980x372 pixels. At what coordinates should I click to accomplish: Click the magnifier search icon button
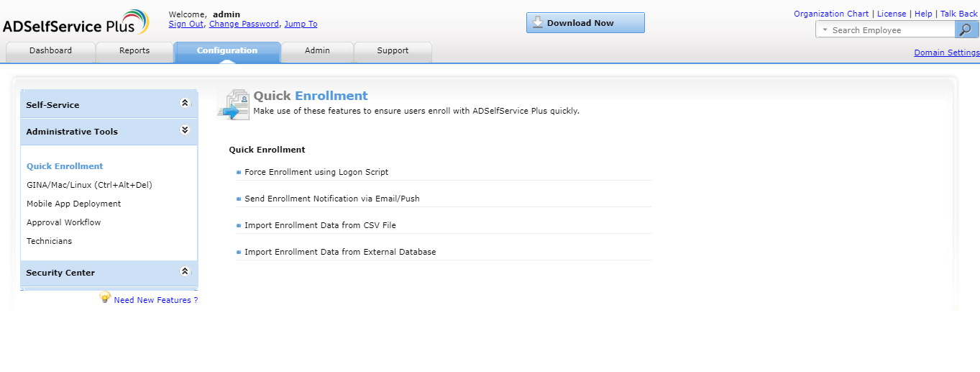point(966,30)
